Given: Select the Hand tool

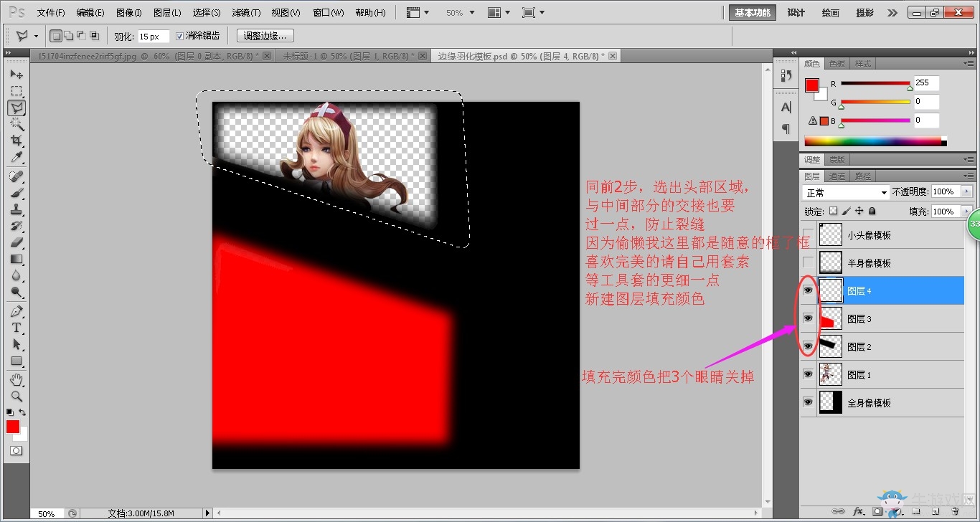Looking at the screenshot, I should click(x=17, y=379).
